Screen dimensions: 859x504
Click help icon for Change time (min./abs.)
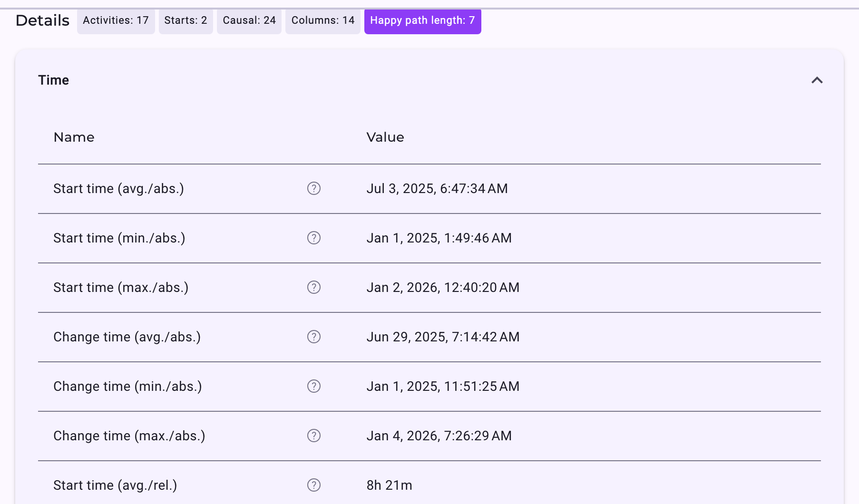314,387
